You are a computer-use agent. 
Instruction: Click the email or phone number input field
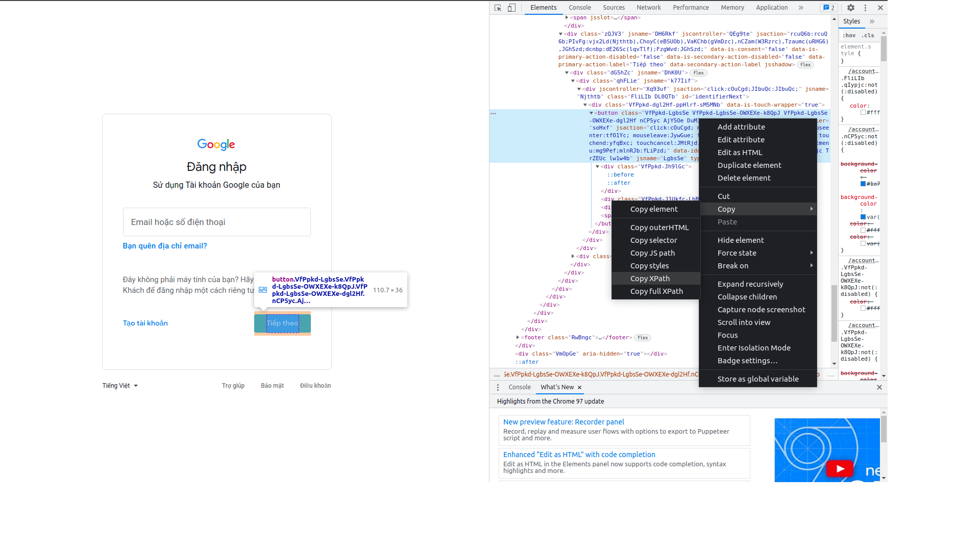[x=216, y=222]
